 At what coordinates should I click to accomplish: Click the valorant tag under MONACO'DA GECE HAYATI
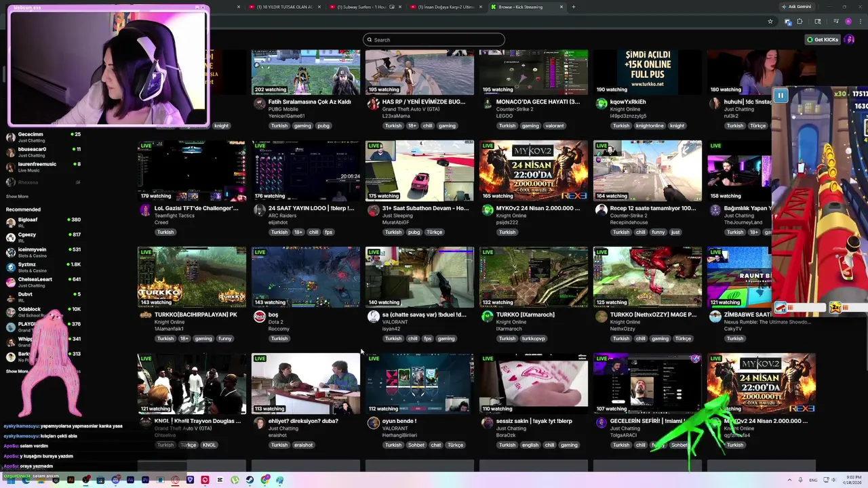[x=555, y=125]
